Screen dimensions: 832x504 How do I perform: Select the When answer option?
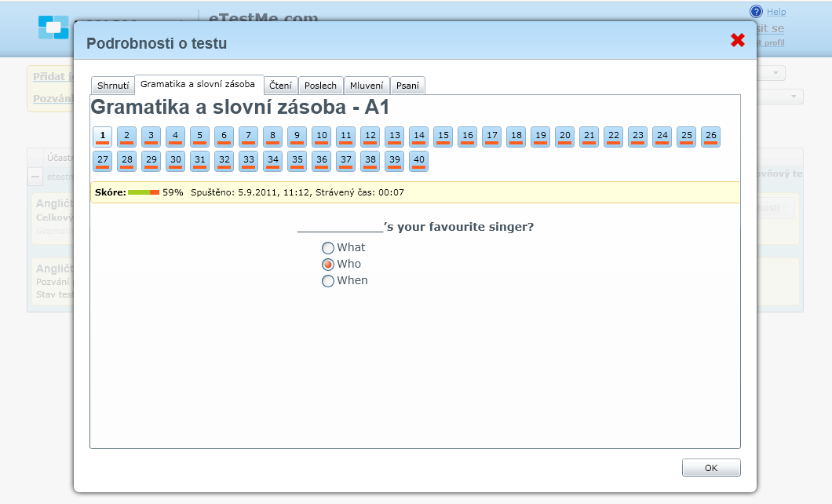tap(328, 280)
